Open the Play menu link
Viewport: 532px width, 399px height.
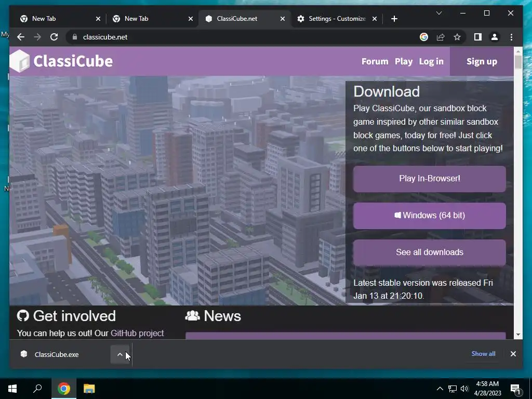click(x=403, y=61)
